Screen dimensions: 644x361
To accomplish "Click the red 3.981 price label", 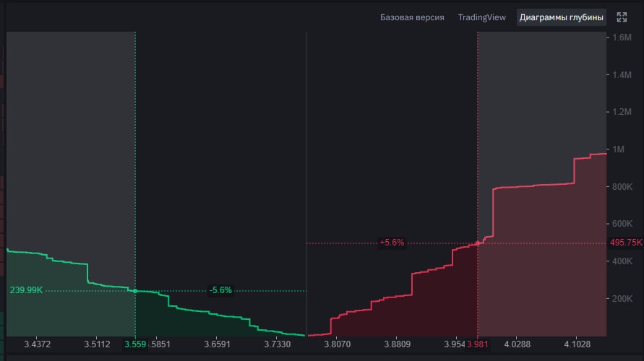I will [x=478, y=344].
